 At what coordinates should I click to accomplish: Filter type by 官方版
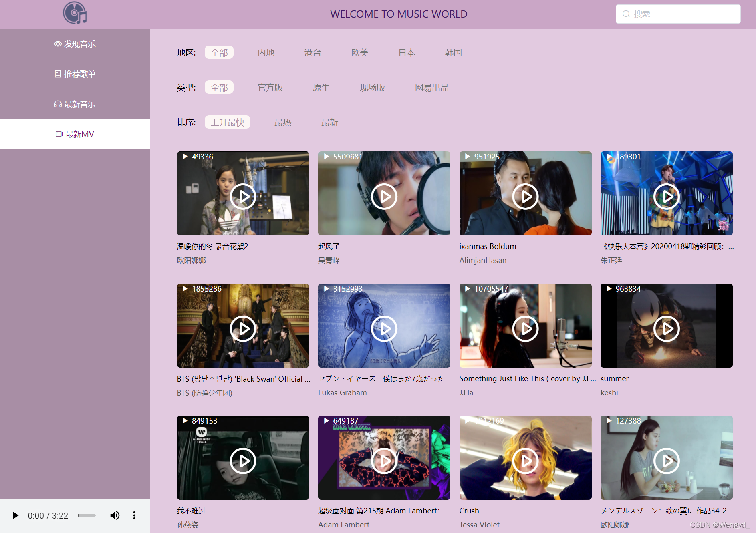(x=270, y=87)
